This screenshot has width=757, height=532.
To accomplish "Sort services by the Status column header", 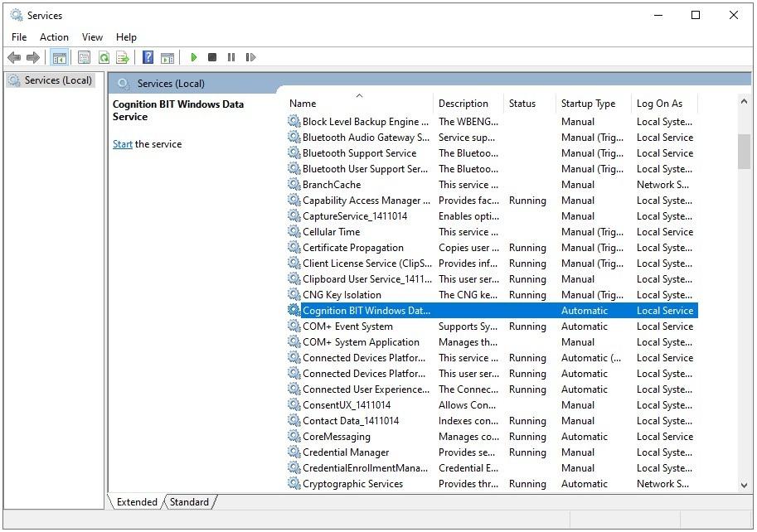I will click(x=523, y=103).
